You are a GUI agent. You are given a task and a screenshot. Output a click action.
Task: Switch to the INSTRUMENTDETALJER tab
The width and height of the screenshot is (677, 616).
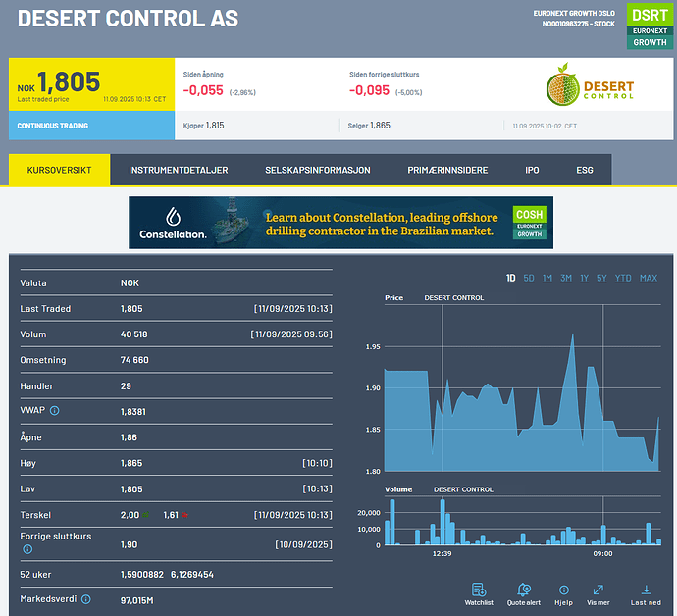click(x=179, y=170)
